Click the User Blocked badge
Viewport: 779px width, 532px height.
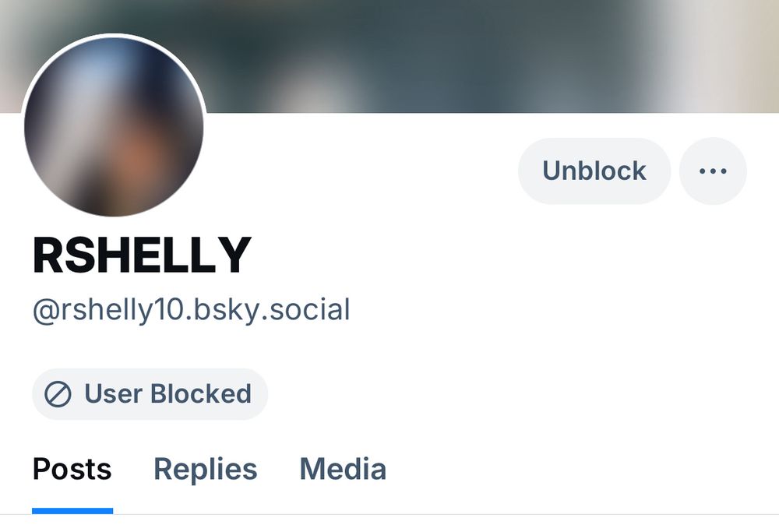(x=150, y=394)
